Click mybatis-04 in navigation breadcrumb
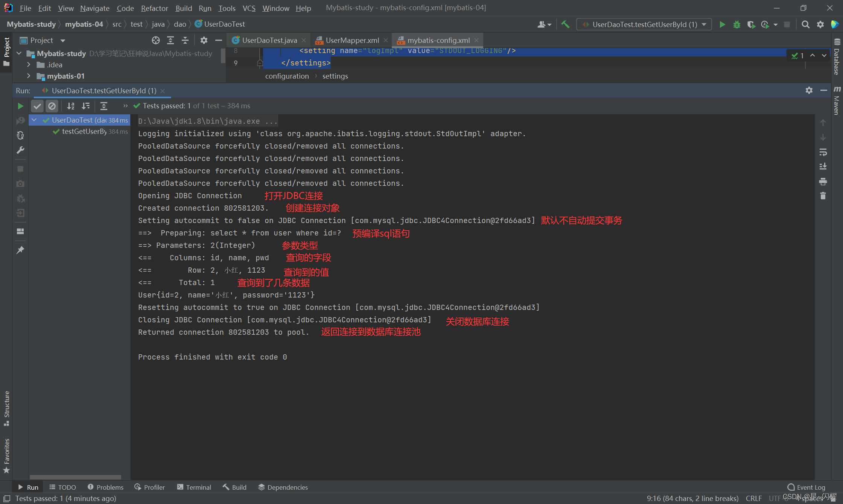Image resolution: width=843 pixels, height=504 pixels. coord(84,24)
